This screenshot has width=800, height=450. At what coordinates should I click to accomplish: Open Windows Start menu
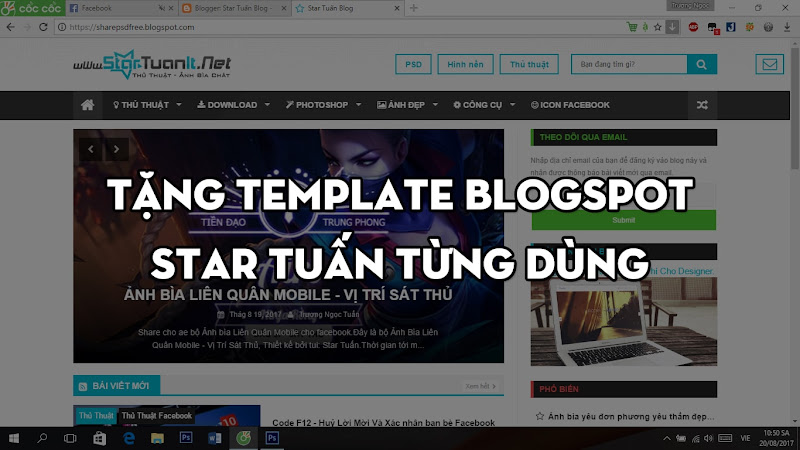[x=14, y=438]
